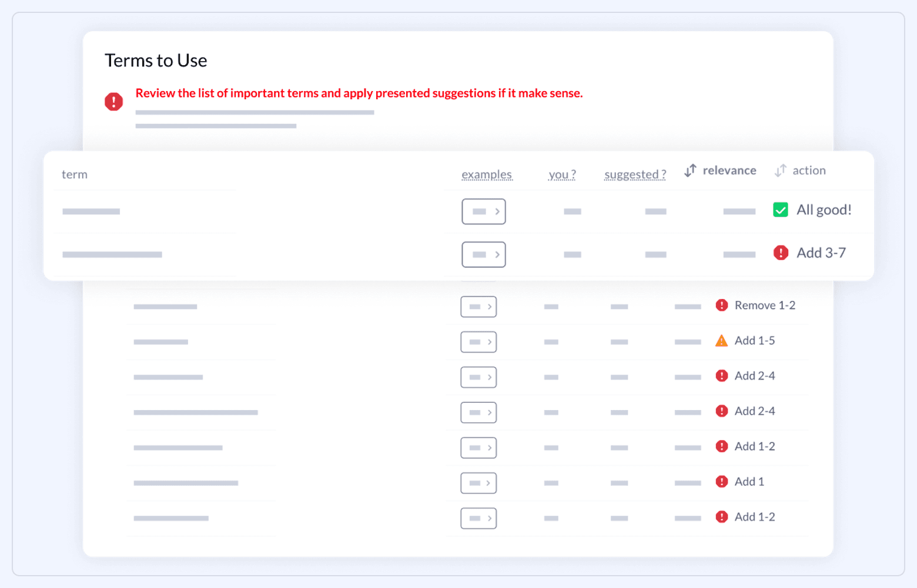Click the green checkmark next to 'All good!'

780,210
